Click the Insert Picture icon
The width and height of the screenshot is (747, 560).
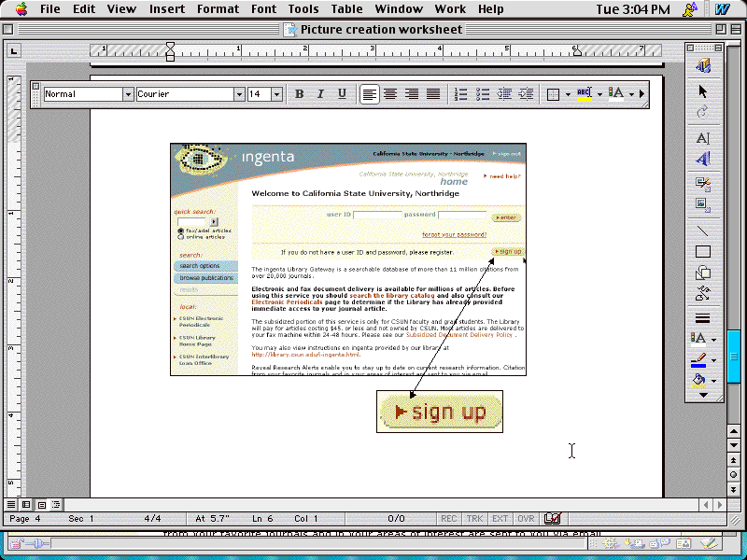click(703, 205)
